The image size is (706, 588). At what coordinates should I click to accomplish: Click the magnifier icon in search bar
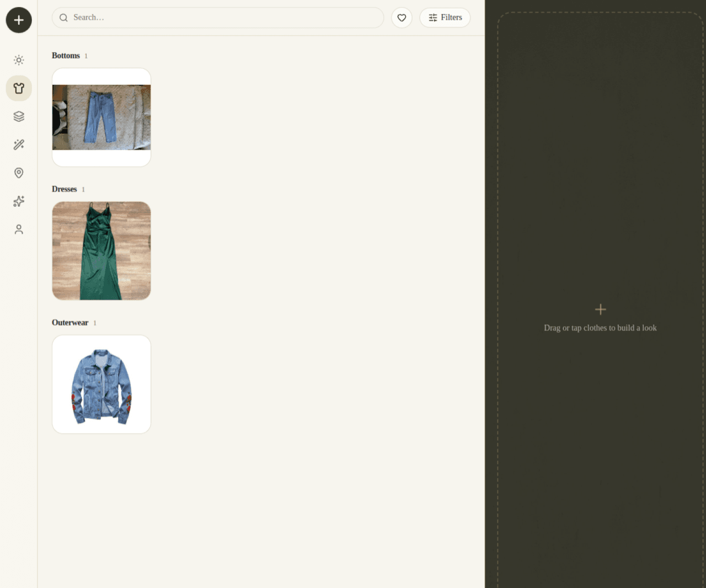(x=63, y=18)
